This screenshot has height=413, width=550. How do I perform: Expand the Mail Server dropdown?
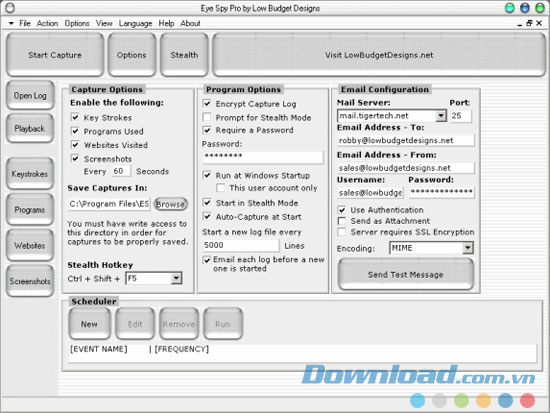(441, 115)
